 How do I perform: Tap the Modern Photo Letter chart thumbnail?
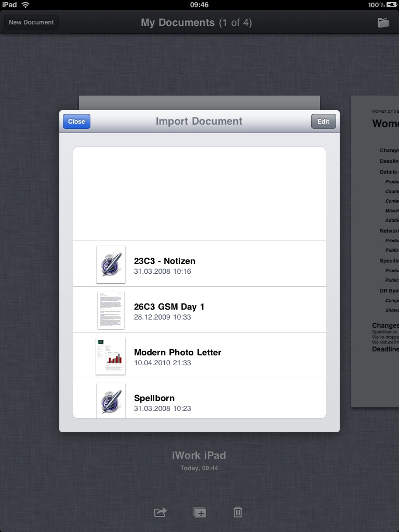[111, 356]
